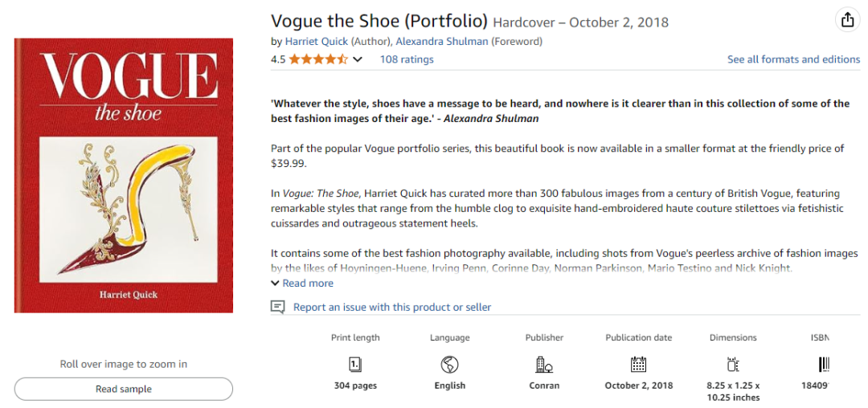Click the language globe icon

click(x=450, y=365)
